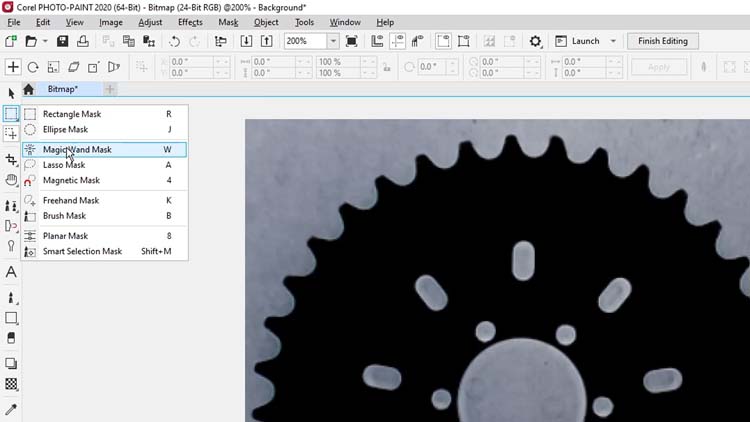750x422 pixels.
Task: Toggle the guidelines display icon
Action: pyautogui.click(x=397, y=41)
